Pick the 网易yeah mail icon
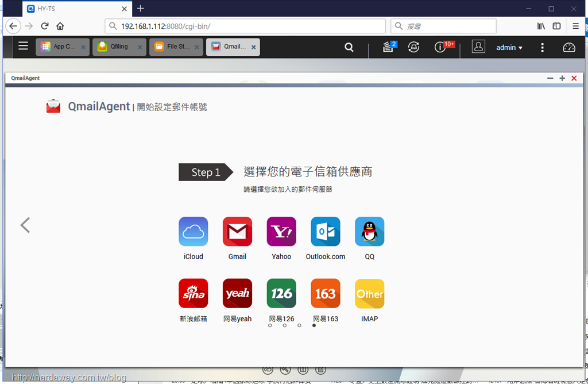588x384 pixels. (x=237, y=293)
